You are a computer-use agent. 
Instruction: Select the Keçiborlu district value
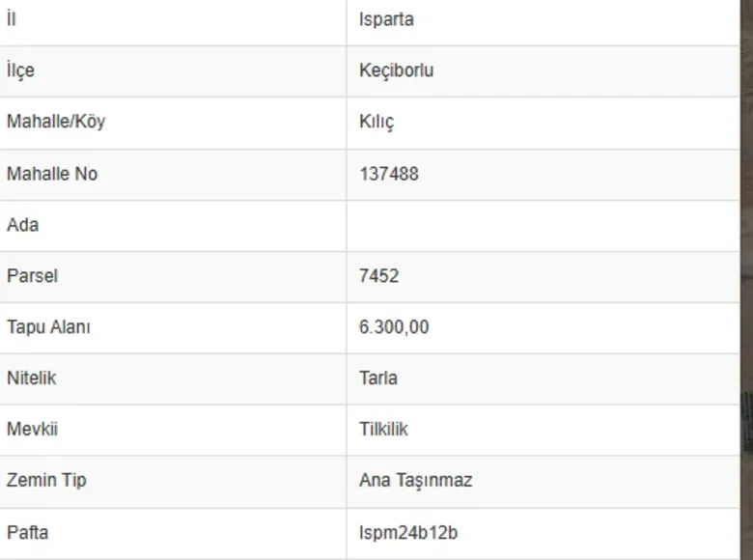[x=396, y=70]
